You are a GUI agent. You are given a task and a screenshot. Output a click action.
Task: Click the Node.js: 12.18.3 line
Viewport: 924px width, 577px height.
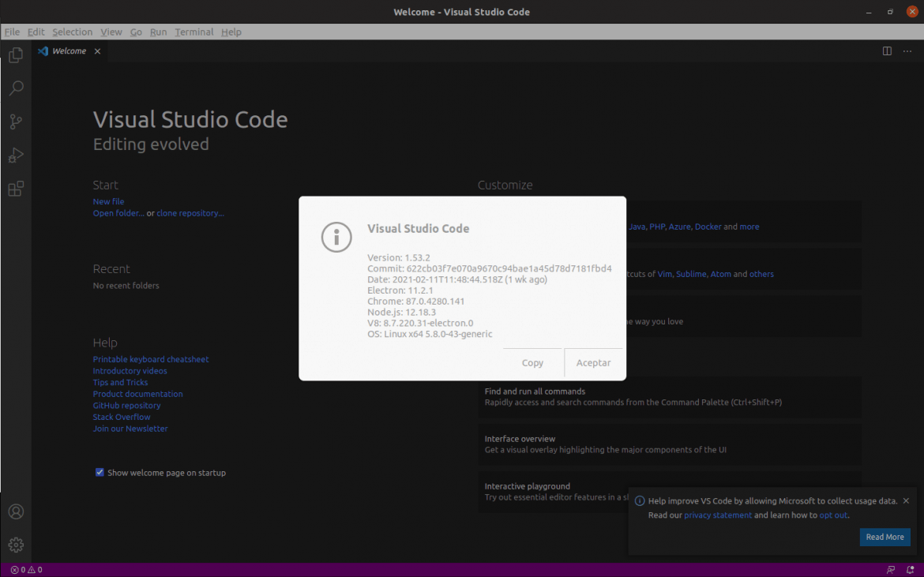(x=401, y=312)
